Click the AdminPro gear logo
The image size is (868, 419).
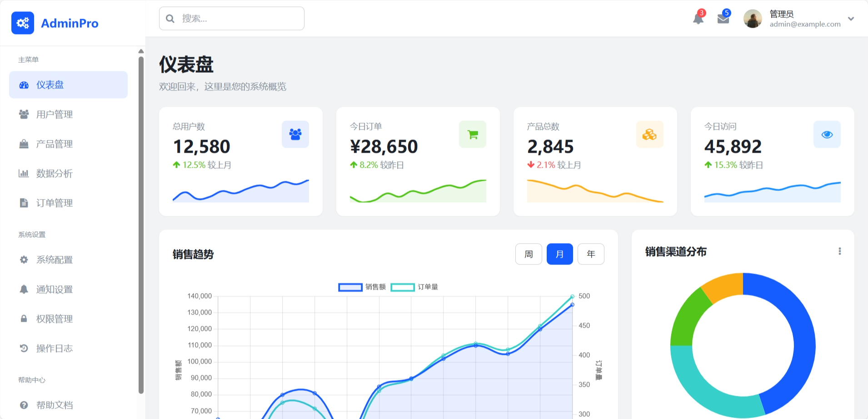click(x=23, y=23)
